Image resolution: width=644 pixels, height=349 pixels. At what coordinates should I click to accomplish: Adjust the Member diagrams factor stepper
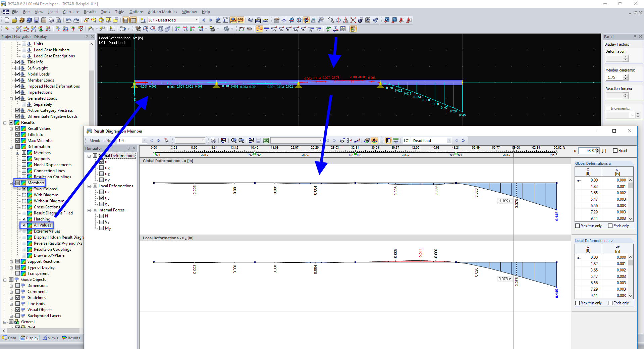coord(626,77)
